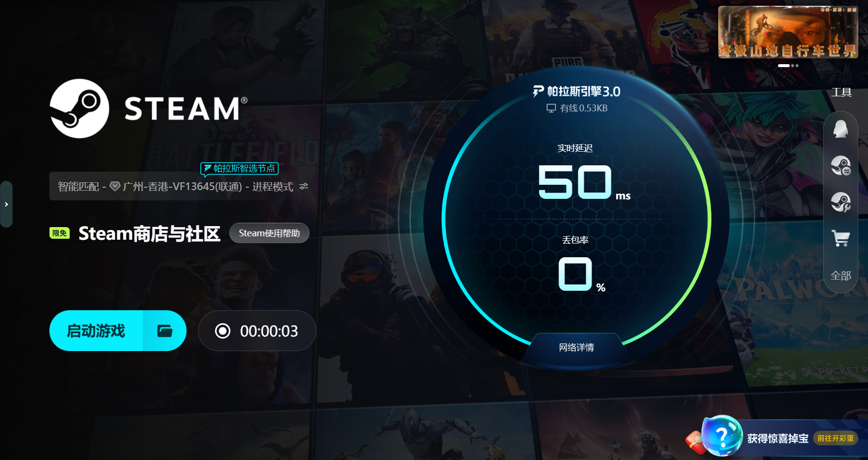Open the Steam repair wrench tool
Screen dimensions: 868x460
point(840,202)
